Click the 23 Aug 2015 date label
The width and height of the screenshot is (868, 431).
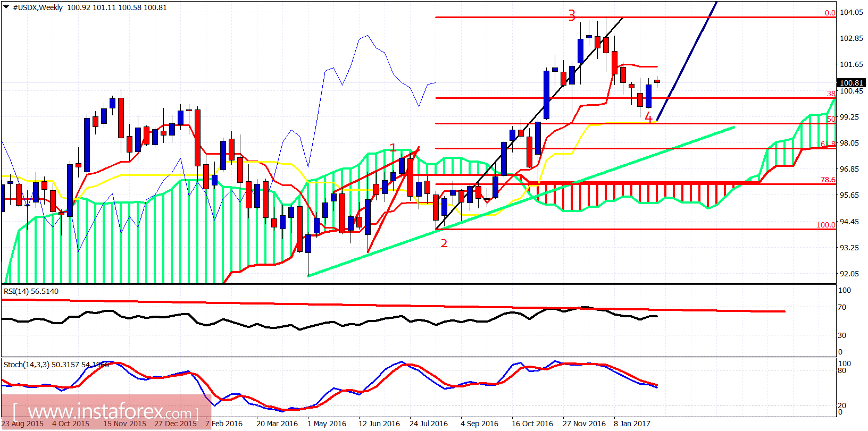(23, 424)
